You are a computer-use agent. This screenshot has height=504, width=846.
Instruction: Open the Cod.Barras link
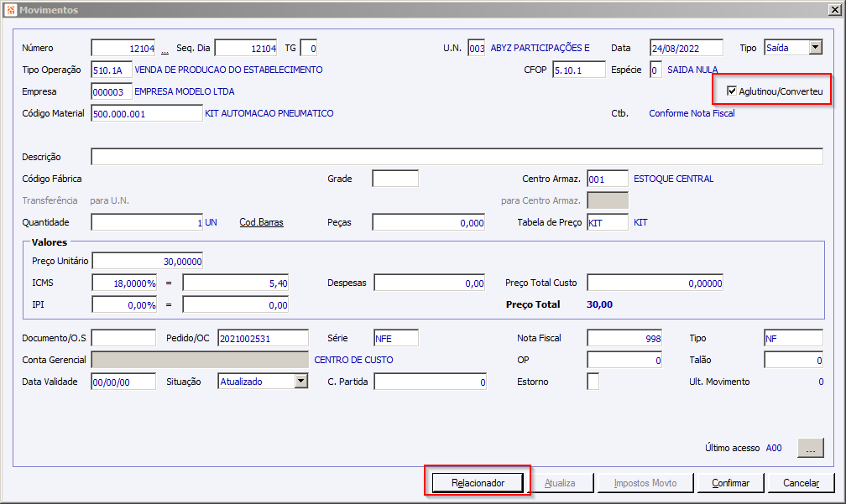(x=261, y=222)
